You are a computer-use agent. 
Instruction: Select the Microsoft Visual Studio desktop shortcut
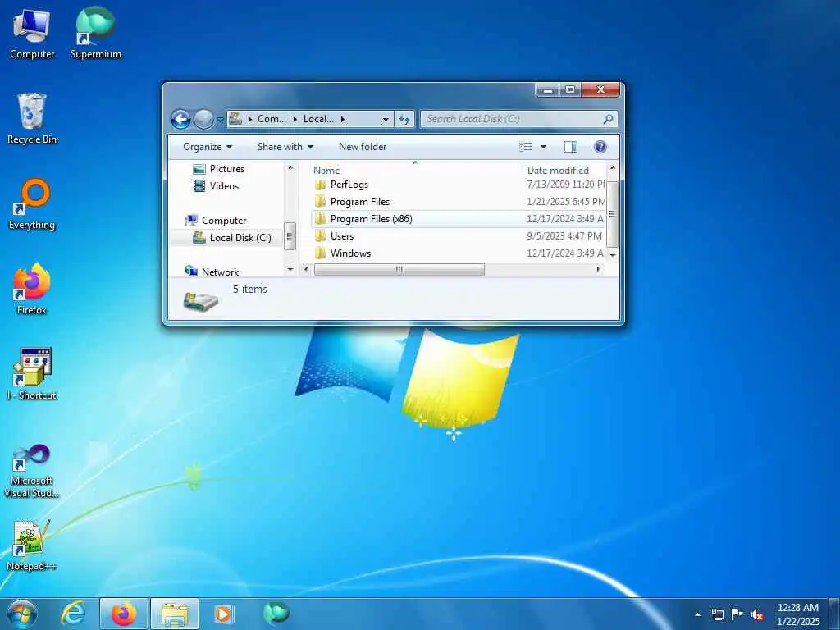(32, 470)
